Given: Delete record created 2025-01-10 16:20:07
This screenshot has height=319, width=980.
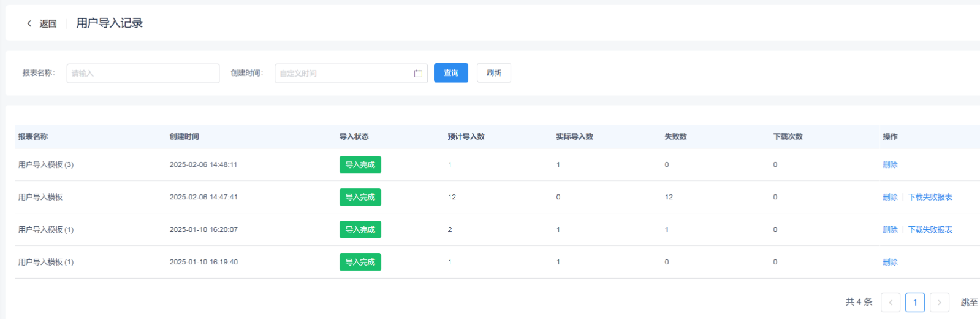Looking at the screenshot, I should tap(890, 230).
